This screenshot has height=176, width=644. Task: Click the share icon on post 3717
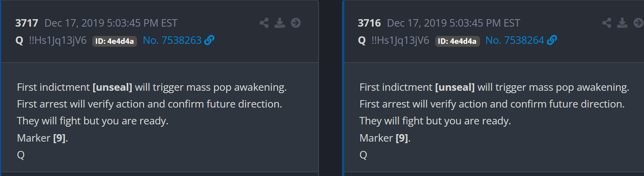pos(264,23)
